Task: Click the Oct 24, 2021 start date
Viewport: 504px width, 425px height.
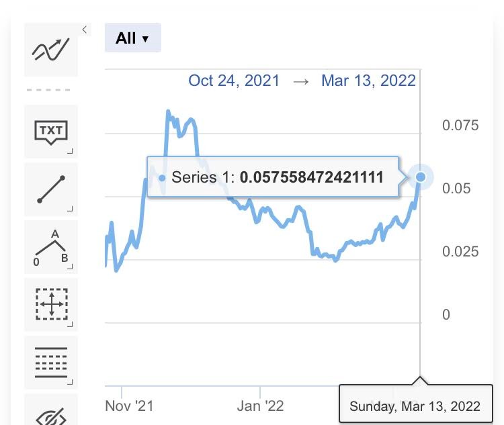Action: (x=234, y=81)
